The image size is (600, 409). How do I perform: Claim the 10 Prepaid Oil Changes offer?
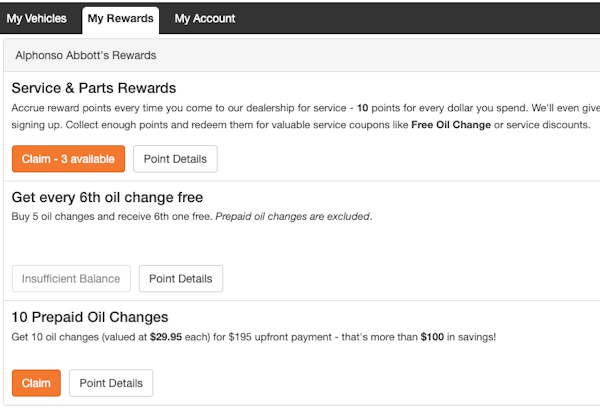(x=36, y=383)
